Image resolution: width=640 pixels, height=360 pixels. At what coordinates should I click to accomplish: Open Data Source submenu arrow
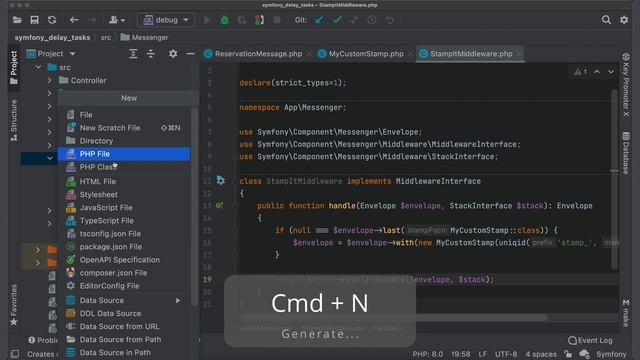click(178, 300)
